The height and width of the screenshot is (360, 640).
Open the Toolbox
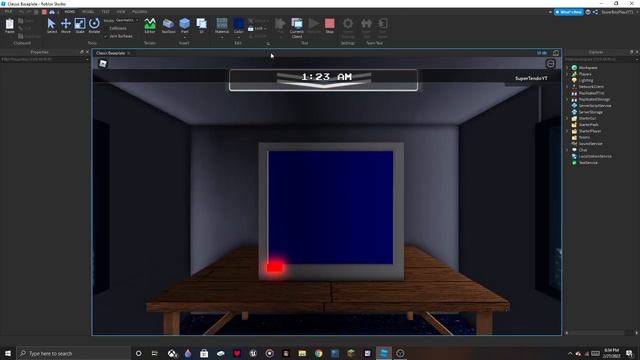tap(168, 25)
